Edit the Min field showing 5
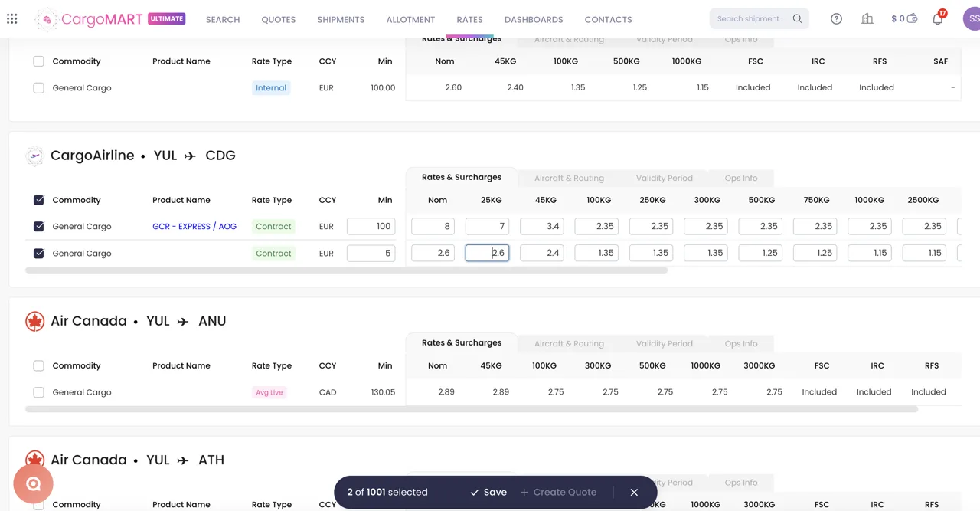 point(371,253)
